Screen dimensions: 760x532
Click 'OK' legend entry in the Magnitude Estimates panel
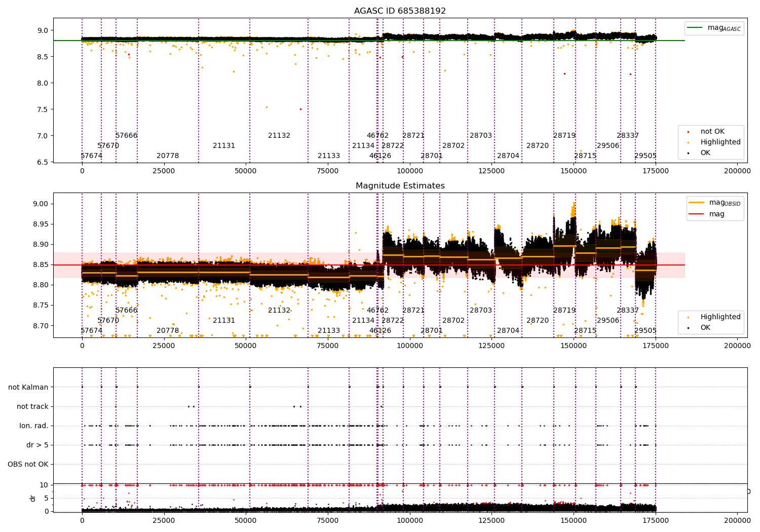click(705, 328)
